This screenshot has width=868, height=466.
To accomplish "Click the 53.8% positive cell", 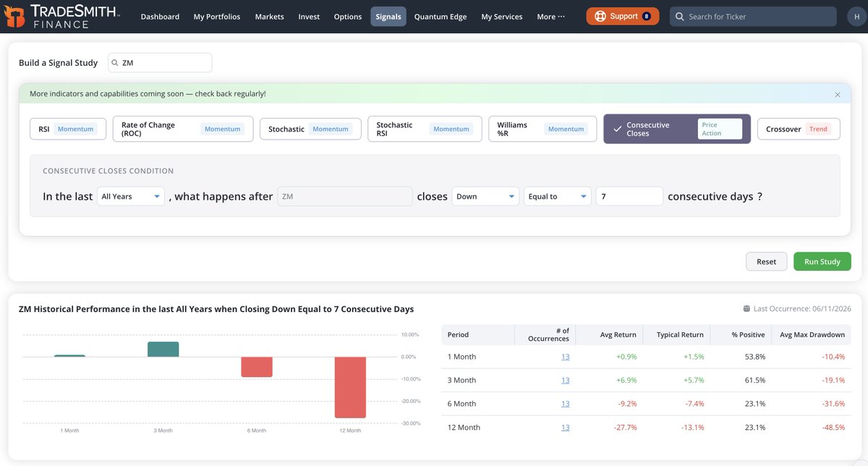I will (755, 357).
